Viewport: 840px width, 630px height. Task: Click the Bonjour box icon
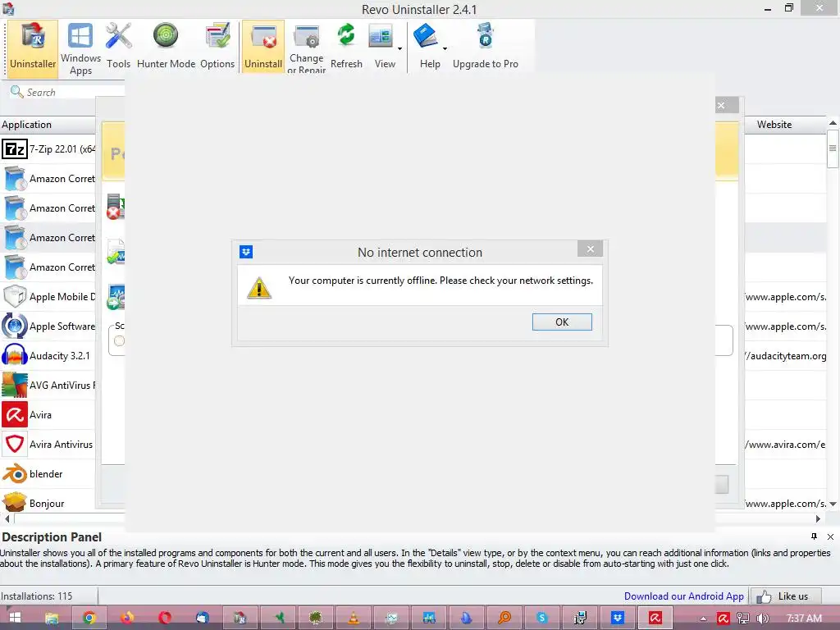(x=15, y=503)
